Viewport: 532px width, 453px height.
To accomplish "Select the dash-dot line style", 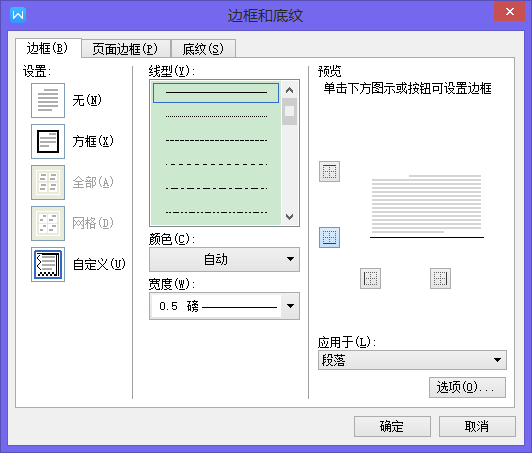I will 216,188.
